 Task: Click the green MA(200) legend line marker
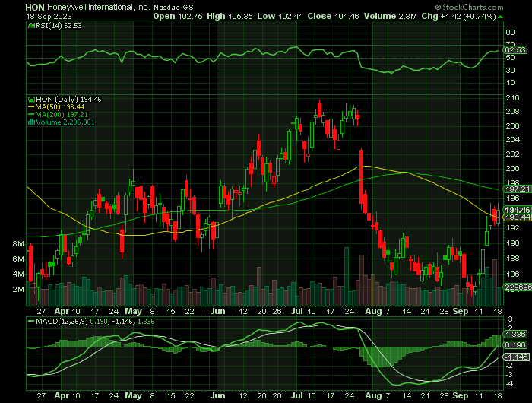tap(30, 114)
